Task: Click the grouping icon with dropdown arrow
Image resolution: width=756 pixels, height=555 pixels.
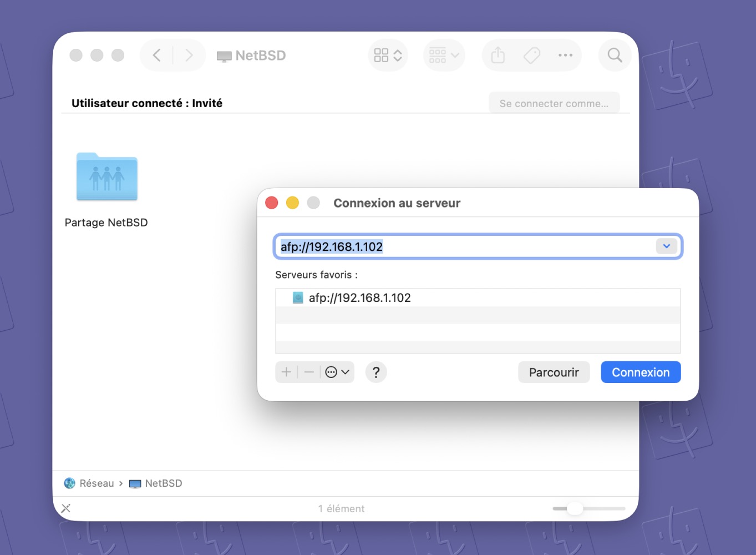Action: coord(444,55)
